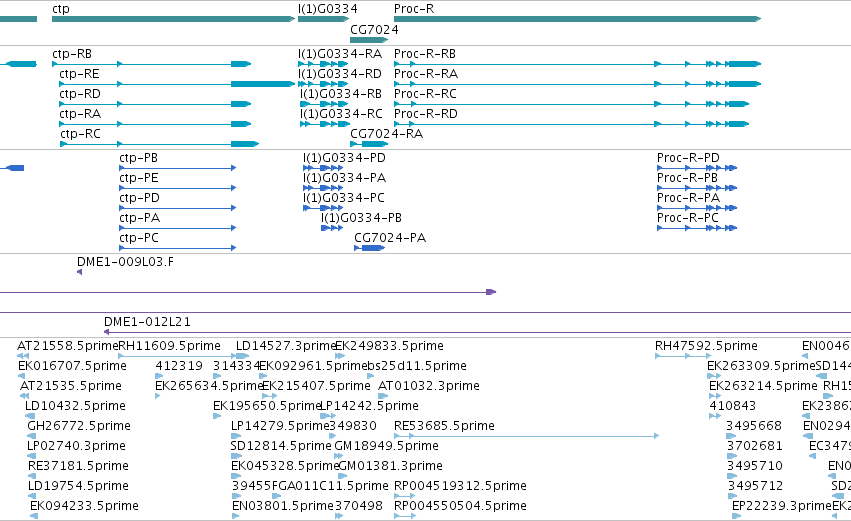
Task: Select protein l(1)G0334-PB
Action: pos(361,218)
